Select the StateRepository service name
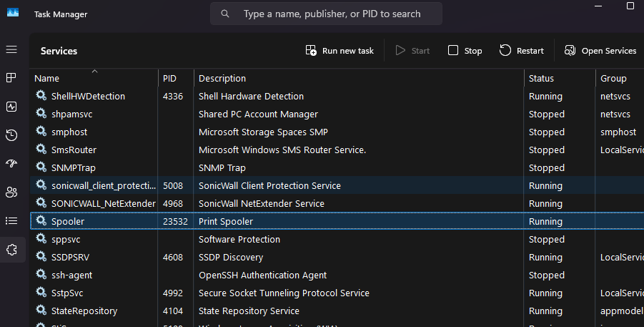The height and width of the screenshot is (327, 644). (84, 311)
